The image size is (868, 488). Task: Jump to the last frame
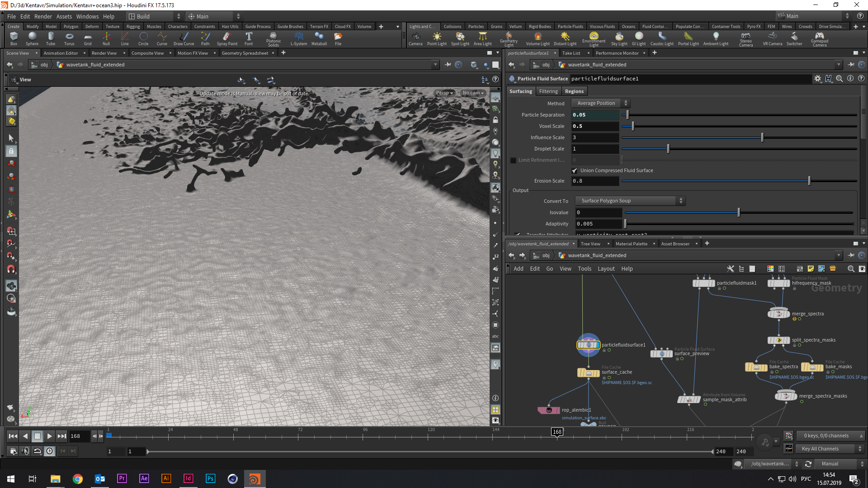pos(62,436)
